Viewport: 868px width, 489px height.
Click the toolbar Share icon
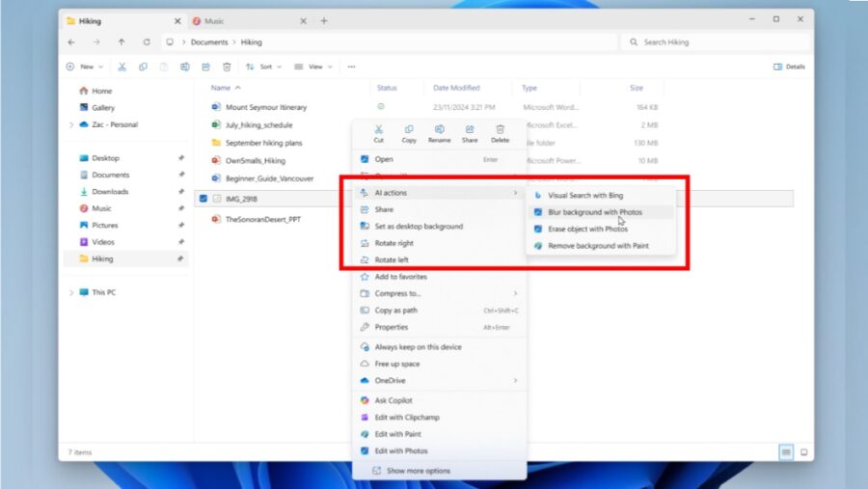206,67
